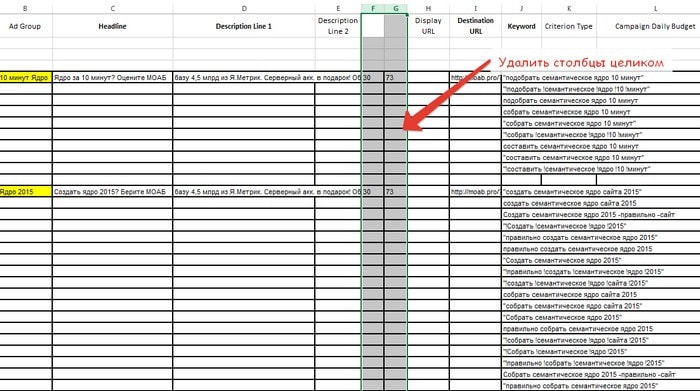
Task: Click the Campaign Daily Budget header cell
Action: pyautogui.click(x=655, y=26)
